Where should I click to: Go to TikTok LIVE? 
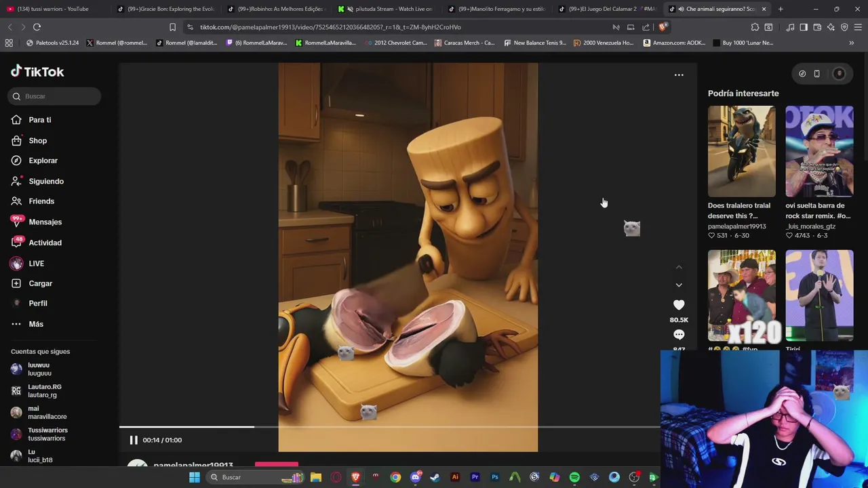[27, 264]
